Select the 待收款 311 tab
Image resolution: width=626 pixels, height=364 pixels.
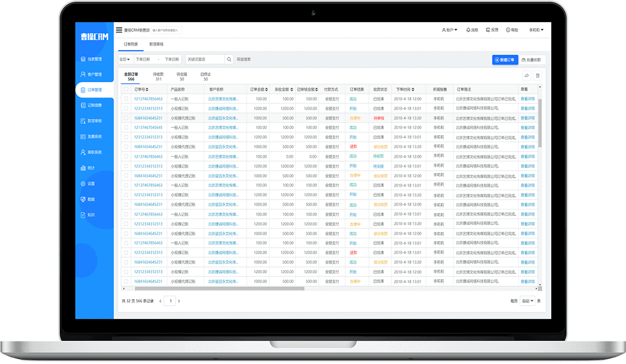tap(159, 77)
